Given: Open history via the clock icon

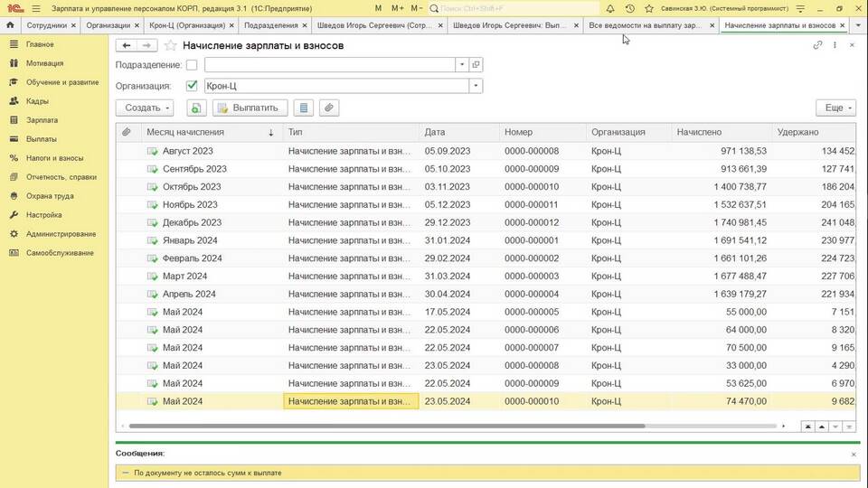Looking at the screenshot, I should tap(629, 8).
